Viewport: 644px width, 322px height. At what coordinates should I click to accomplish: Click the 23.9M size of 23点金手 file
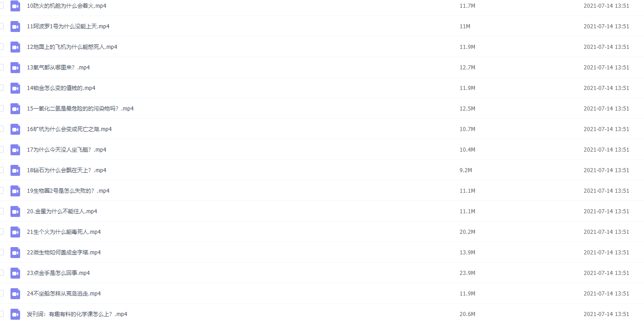pos(467,273)
